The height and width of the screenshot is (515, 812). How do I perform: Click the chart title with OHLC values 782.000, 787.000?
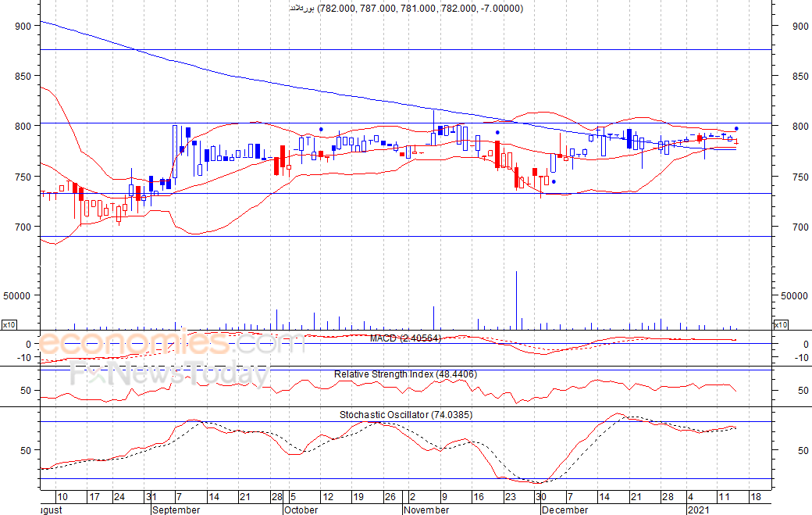click(406, 9)
